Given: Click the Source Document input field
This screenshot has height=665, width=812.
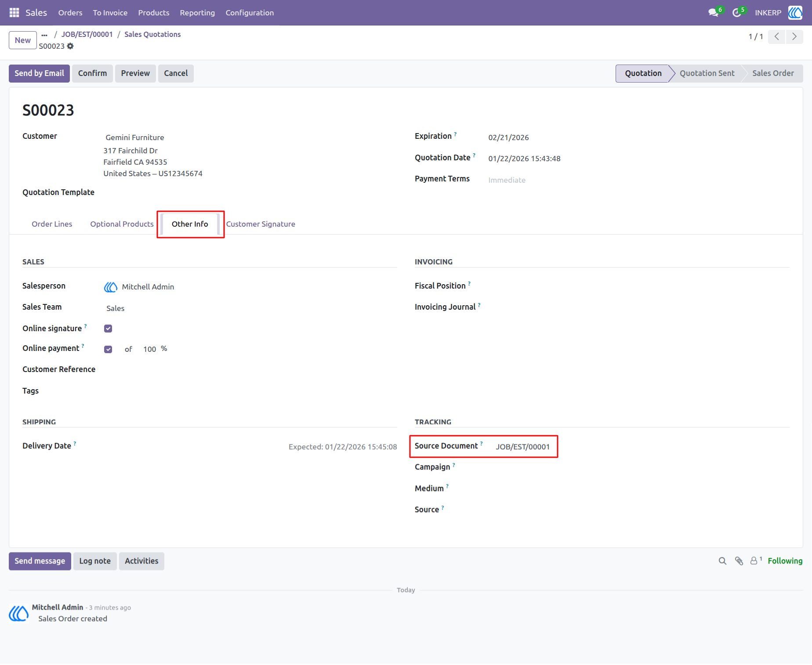Looking at the screenshot, I should tap(523, 447).
